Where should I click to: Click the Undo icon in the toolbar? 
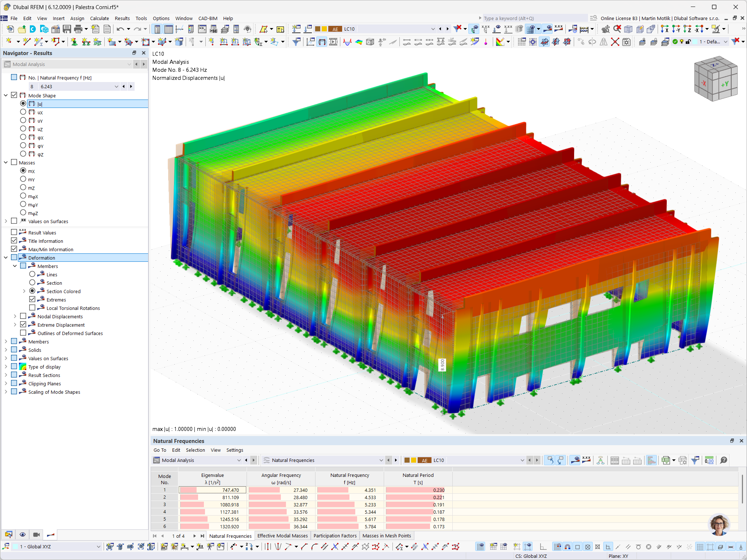[x=120, y=29]
